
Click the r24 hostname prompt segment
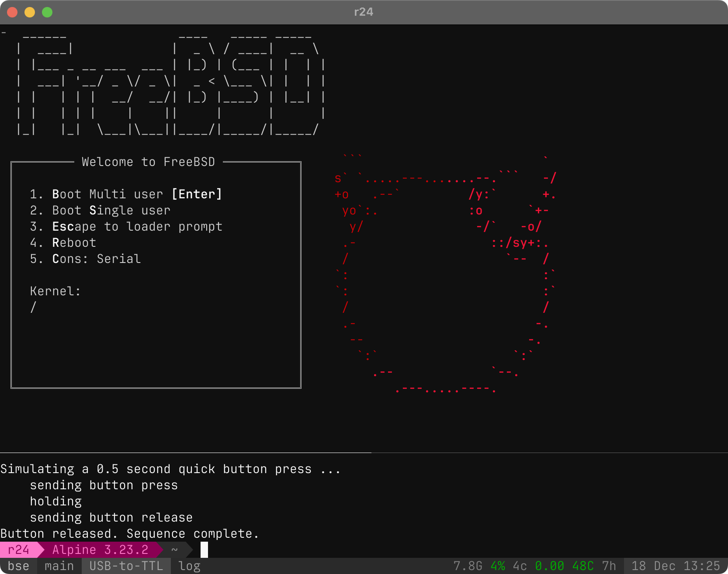tap(18, 550)
